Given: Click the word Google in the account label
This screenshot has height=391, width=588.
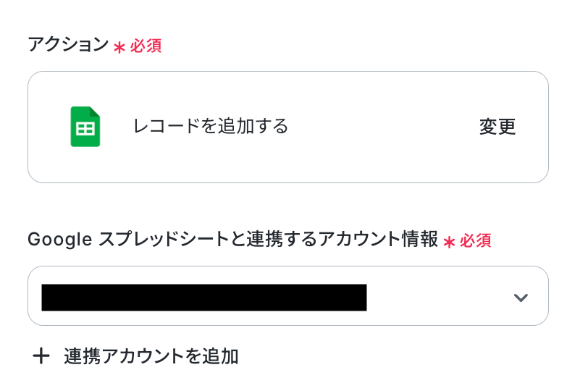Looking at the screenshot, I should 60,240.
